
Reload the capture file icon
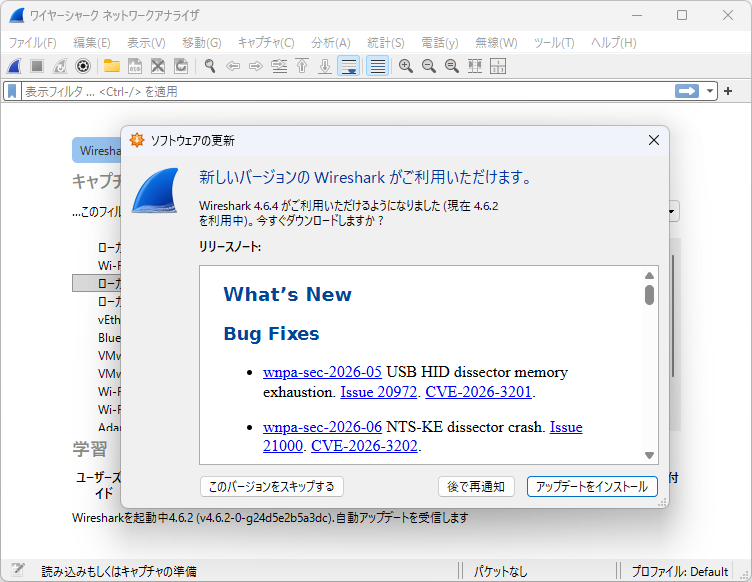181,66
